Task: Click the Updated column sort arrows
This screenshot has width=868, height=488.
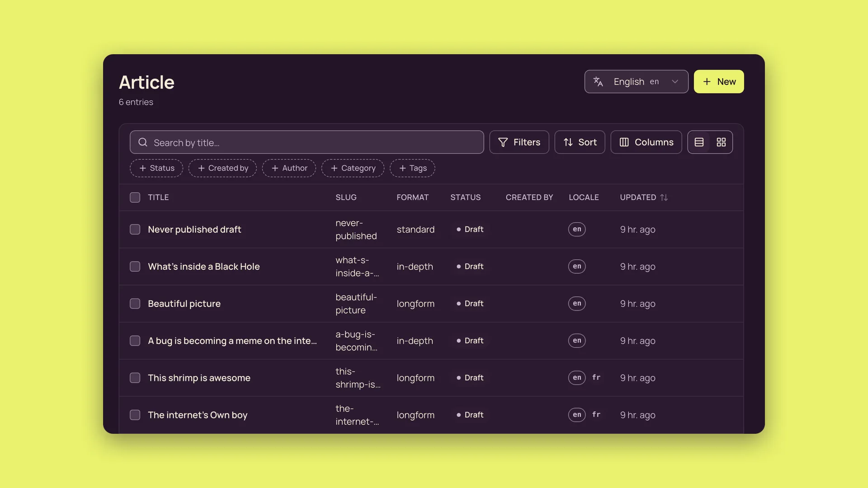Action: pos(664,197)
